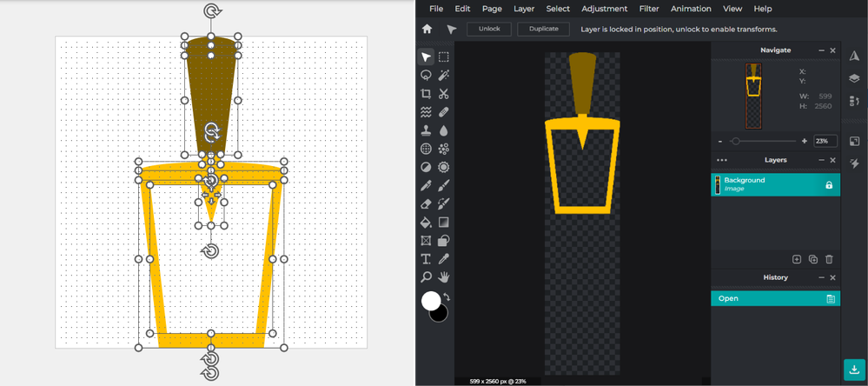This screenshot has height=386, width=868.
Task: Click the Home icon
Action: [x=427, y=29]
